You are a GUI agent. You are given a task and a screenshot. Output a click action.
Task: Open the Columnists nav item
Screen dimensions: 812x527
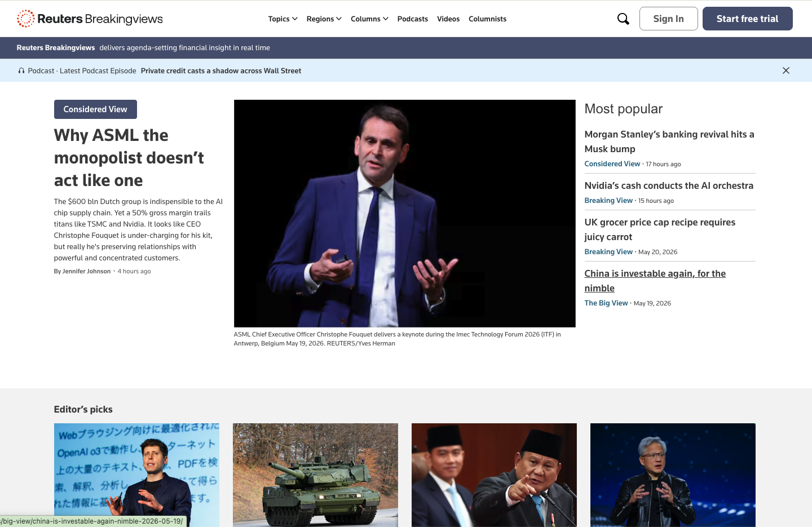[488, 19]
